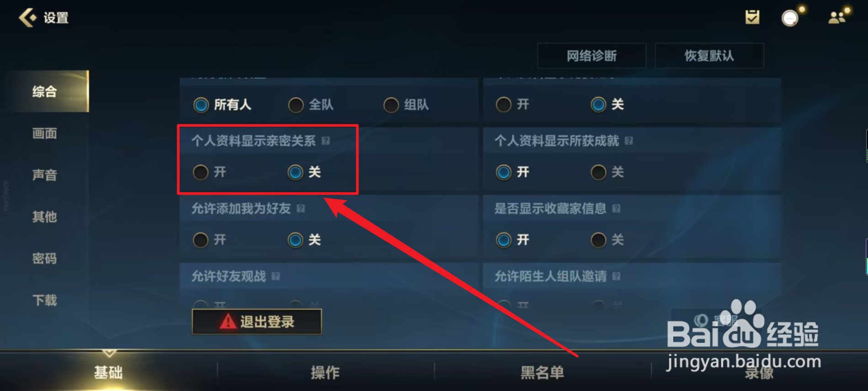868x391 pixels.
Task: Open the task checklist icon
Action: point(752,17)
